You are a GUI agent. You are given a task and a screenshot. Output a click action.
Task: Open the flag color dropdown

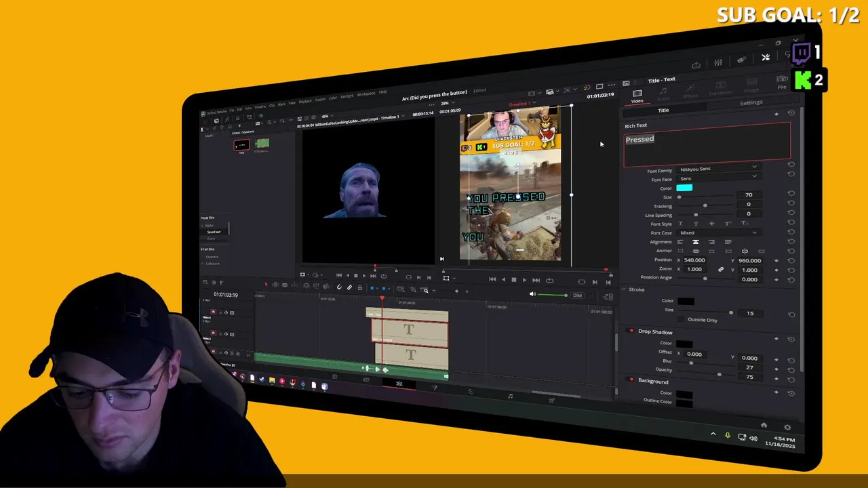click(x=376, y=288)
